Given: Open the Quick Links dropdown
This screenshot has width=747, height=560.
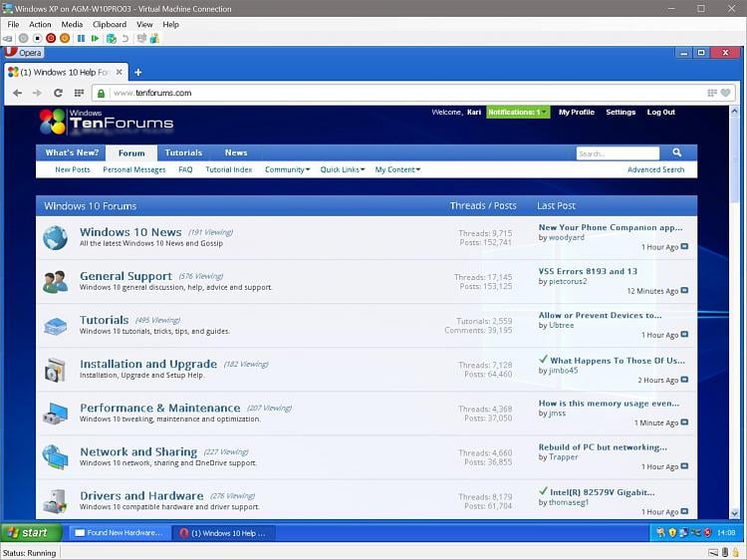Looking at the screenshot, I should 343,169.
